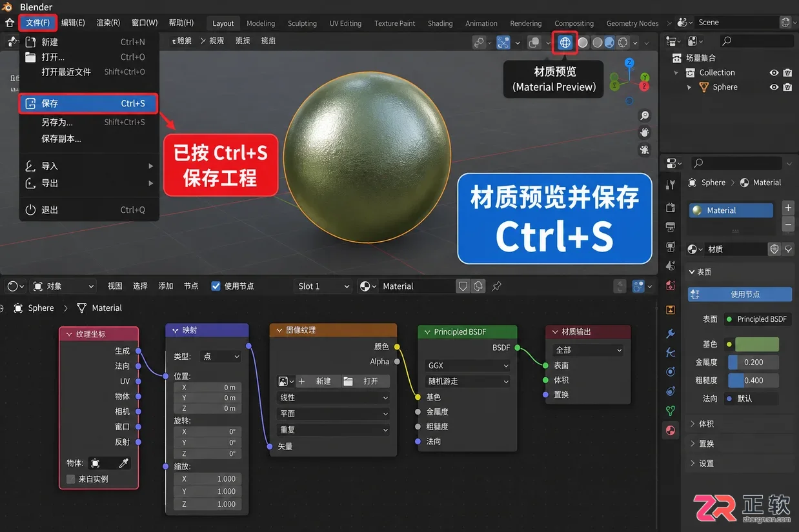Open the Object Data green triangle icon
This screenshot has width=799, height=532.
click(671, 410)
